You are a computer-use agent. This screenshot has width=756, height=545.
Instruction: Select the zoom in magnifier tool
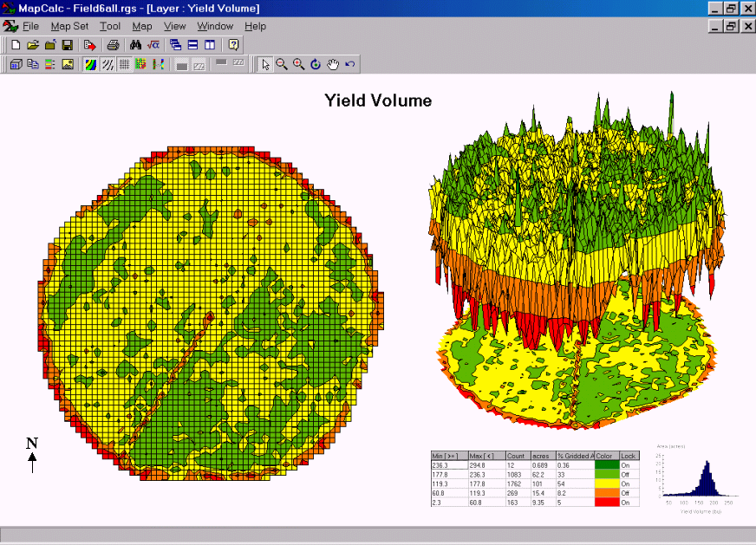(x=298, y=64)
